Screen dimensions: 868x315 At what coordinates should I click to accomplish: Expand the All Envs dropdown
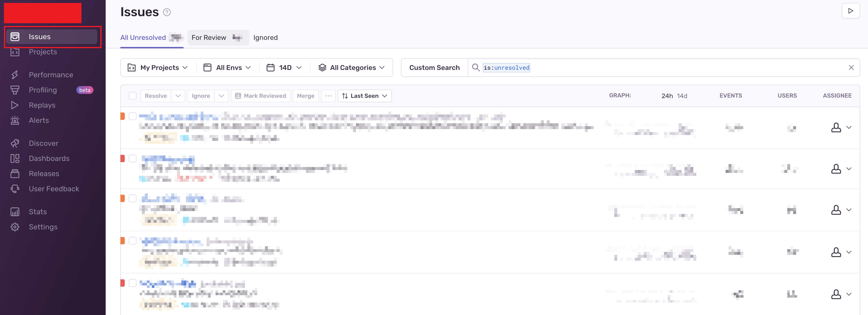[228, 67]
